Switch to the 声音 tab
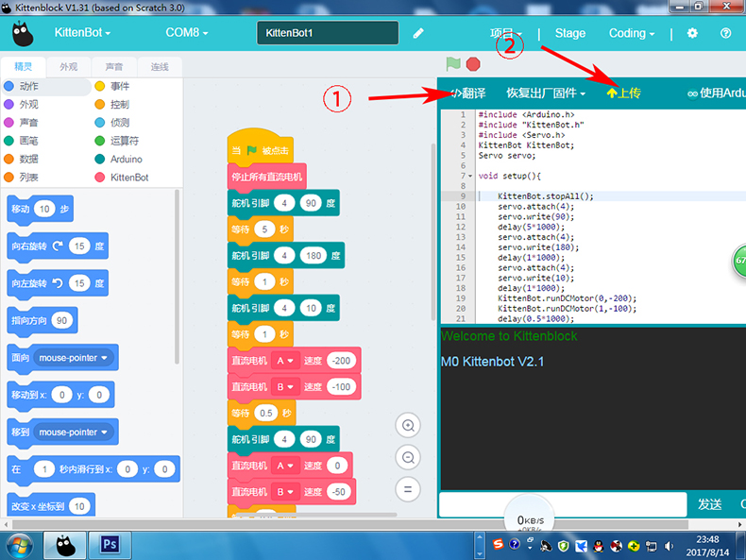The height and width of the screenshot is (560, 746). point(113,67)
